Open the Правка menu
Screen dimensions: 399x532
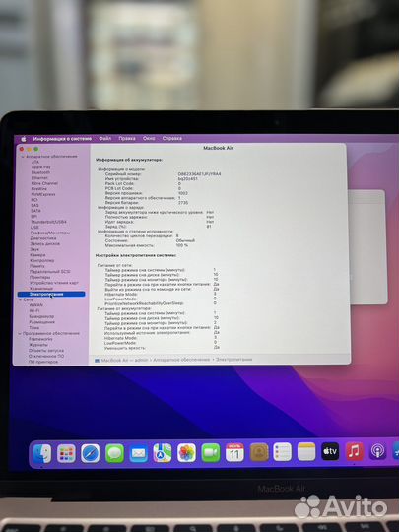[x=127, y=139]
